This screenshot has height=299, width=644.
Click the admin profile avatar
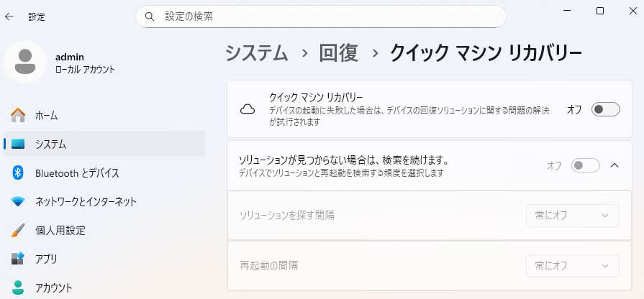coord(25,62)
